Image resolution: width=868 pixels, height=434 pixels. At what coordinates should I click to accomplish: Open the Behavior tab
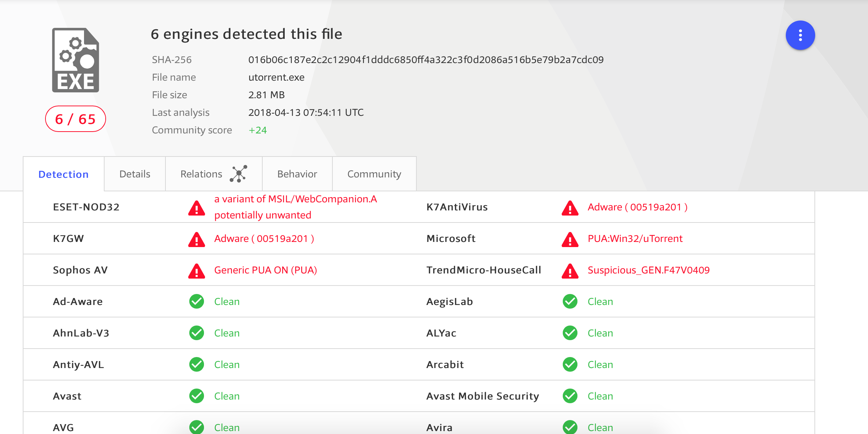pyautogui.click(x=297, y=174)
